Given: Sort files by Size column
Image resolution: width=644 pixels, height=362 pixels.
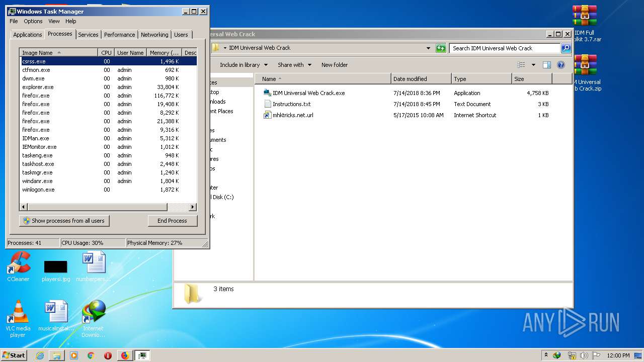Looking at the screenshot, I should pyautogui.click(x=532, y=79).
